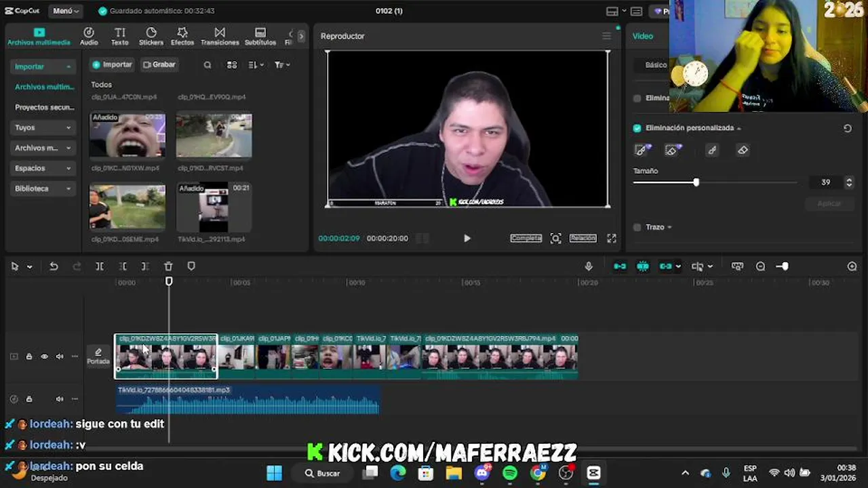Screen dimensions: 868x488
Task: Open the selection tool mode dropdown
Action: pyautogui.click(x=29, y=267)
